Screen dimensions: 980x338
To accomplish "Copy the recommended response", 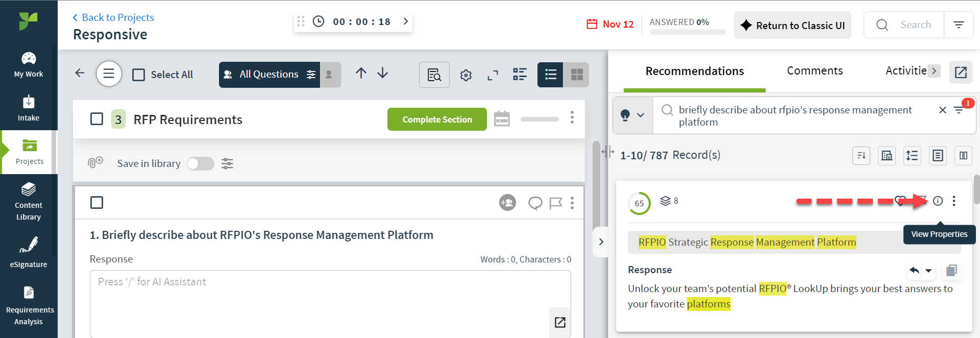I will point(951,271).
